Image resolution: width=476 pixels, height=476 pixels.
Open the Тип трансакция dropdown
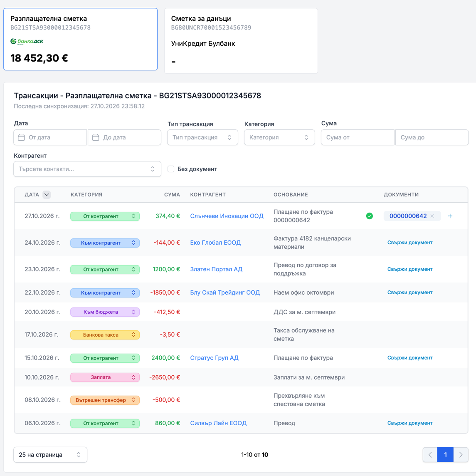202,137
